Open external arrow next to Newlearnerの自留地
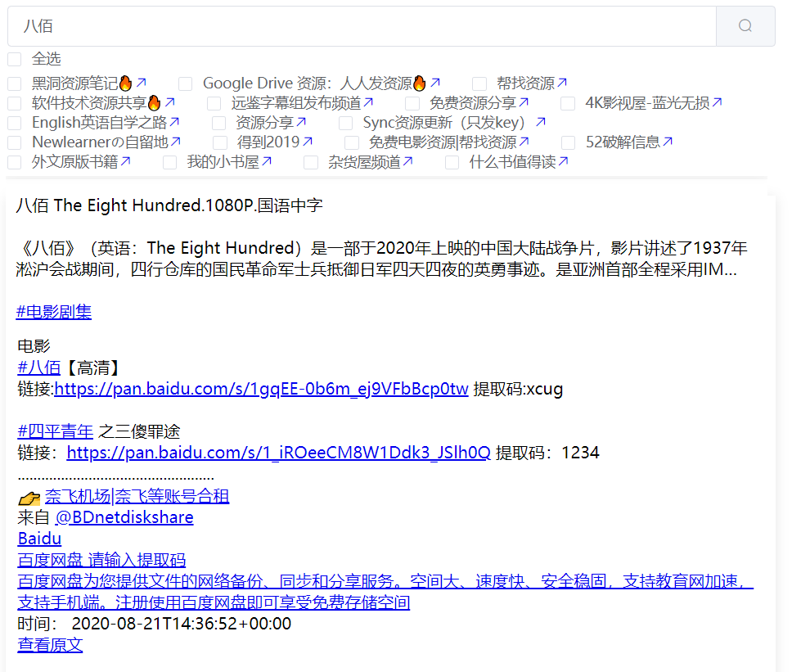This screenshot has height=672, width=810. tap(176, 142)
